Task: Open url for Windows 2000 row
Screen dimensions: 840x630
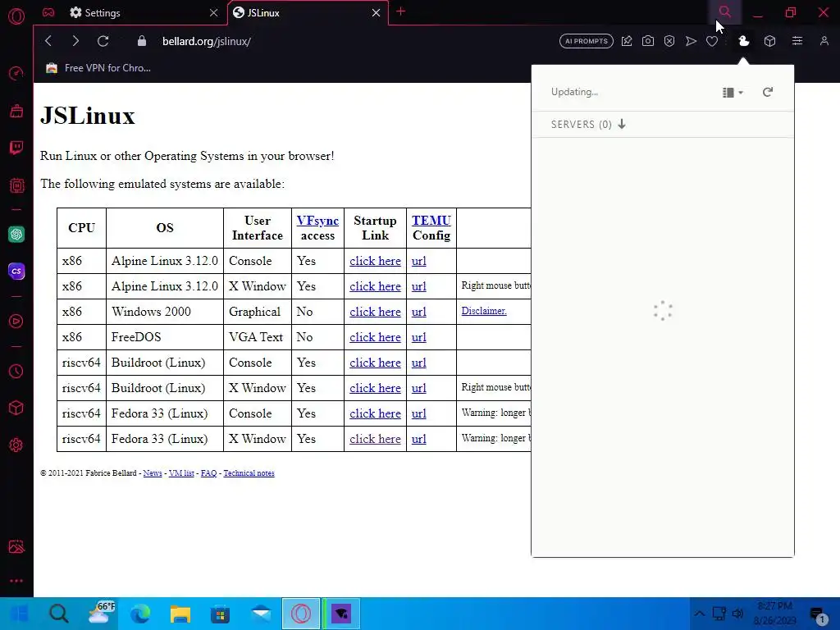Action: tap(419, 312)
